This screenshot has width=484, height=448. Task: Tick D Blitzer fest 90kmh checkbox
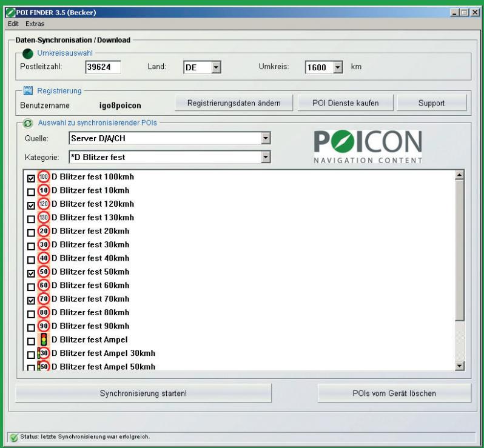[31, 328]
